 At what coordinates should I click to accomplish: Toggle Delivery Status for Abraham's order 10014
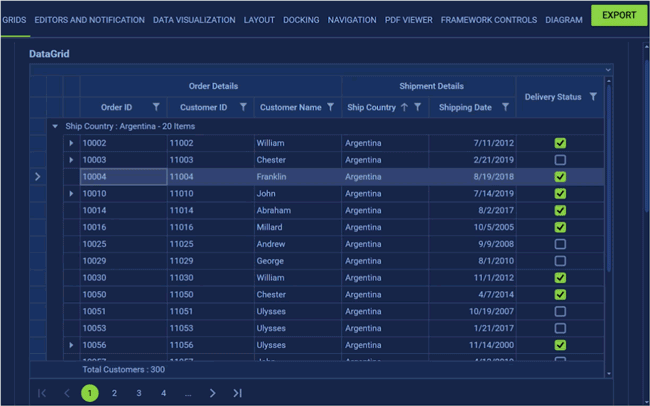pyautogui.click(x=560, y=210)
